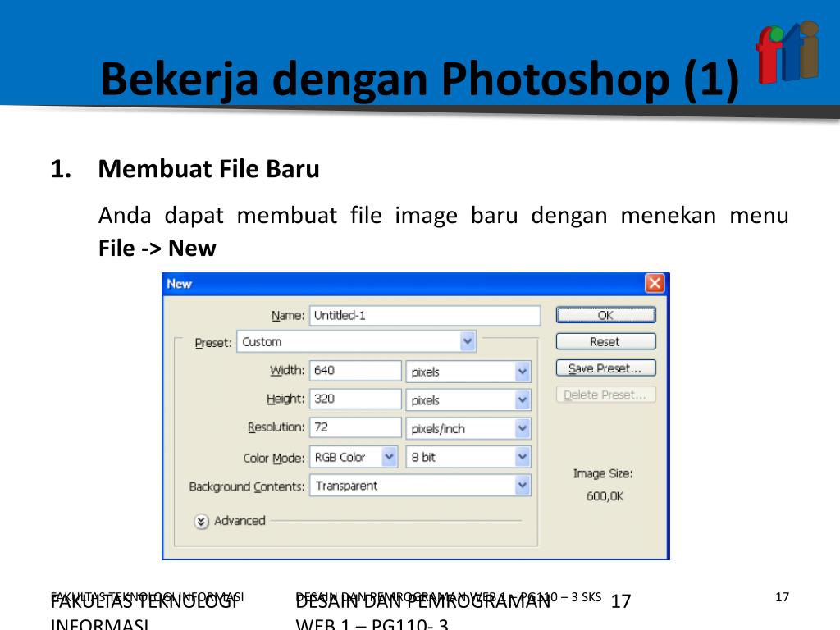The height and width of the screenshot is (630, 840).
Task: Click the File -> New bold text
Action: pos(157,248)
